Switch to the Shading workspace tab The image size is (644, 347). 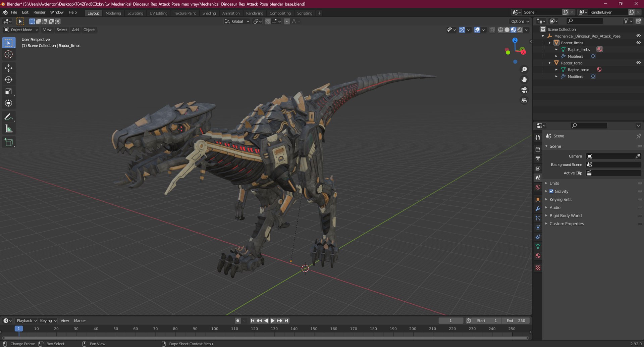[209, 13]
